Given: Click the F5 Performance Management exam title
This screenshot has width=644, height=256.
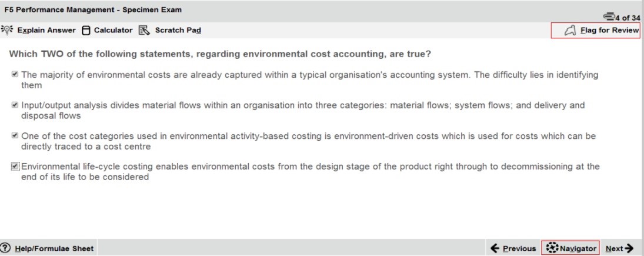Looking at the screenshot, I should pos(93,9).
